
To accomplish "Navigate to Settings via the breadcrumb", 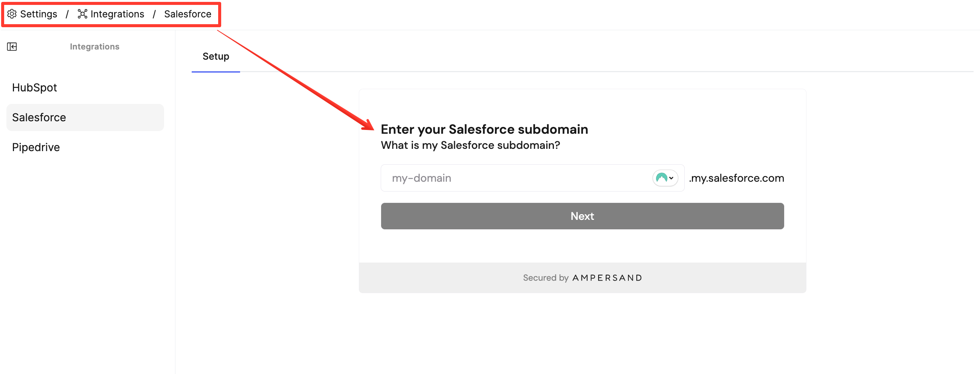I will coord(39,14).
